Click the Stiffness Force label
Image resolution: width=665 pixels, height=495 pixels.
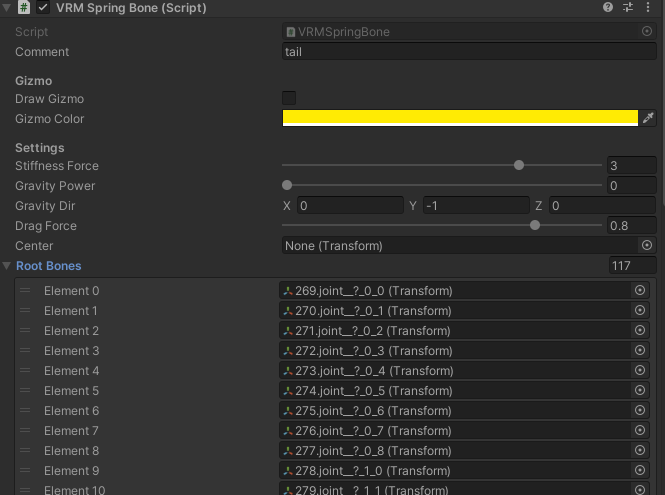click(57, 166)
